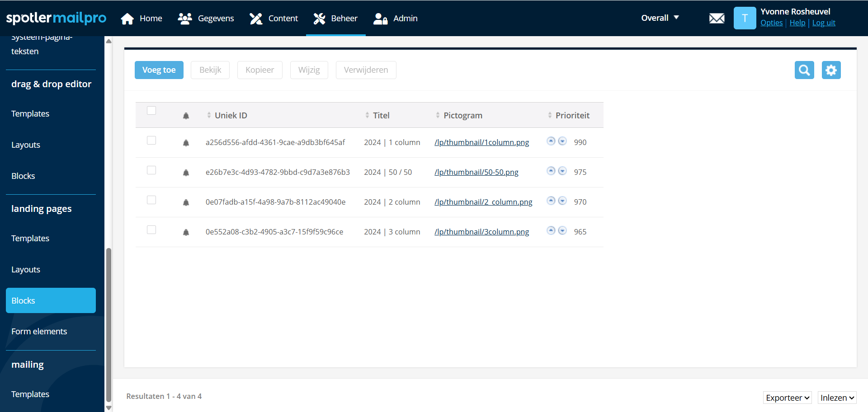Move the 975 priority row down
The height and width of the screenshot is (412, 868).
pos(562,171)
